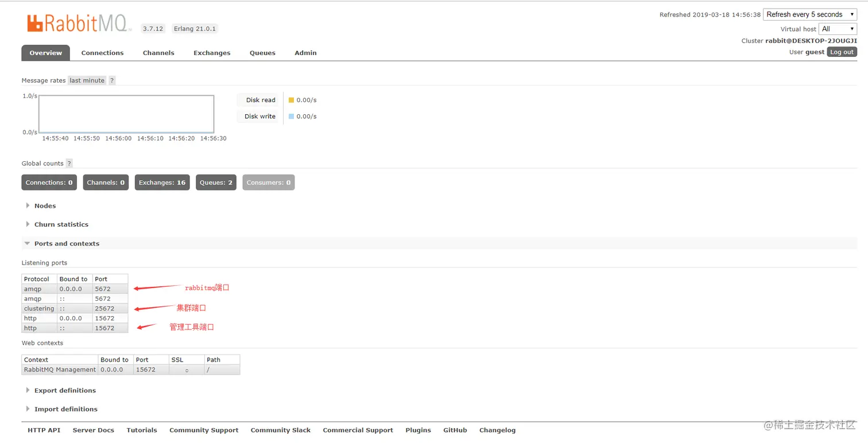Click the Disk read yellow color swatch
Viewport: 868px width, 443px height.
[x=291, y=100]
